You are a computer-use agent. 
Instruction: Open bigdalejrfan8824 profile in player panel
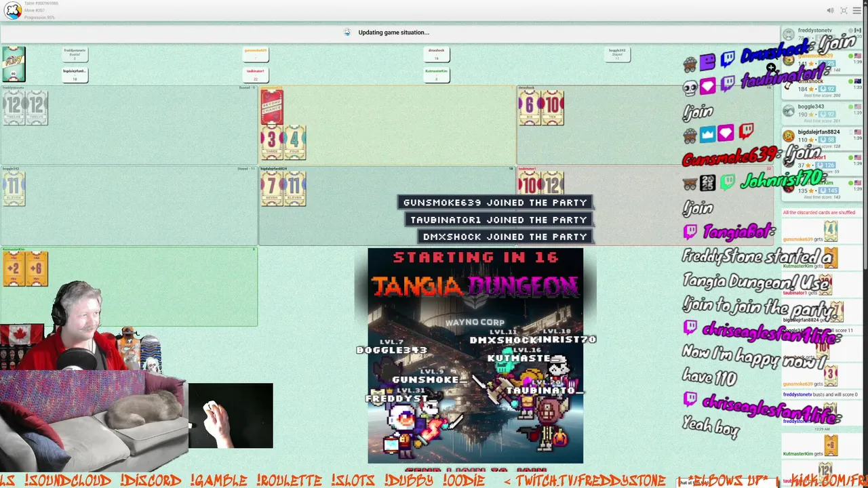[818, 132]
